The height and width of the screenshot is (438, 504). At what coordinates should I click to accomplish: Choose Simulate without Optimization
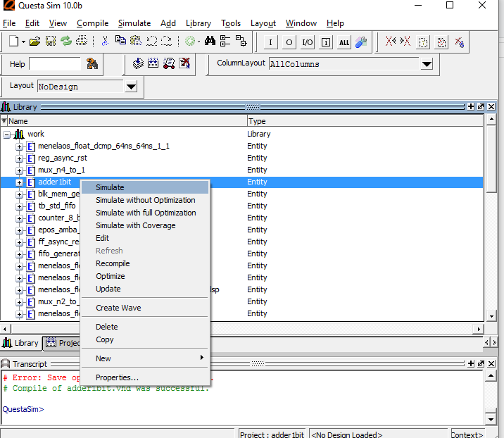point(145,200)
